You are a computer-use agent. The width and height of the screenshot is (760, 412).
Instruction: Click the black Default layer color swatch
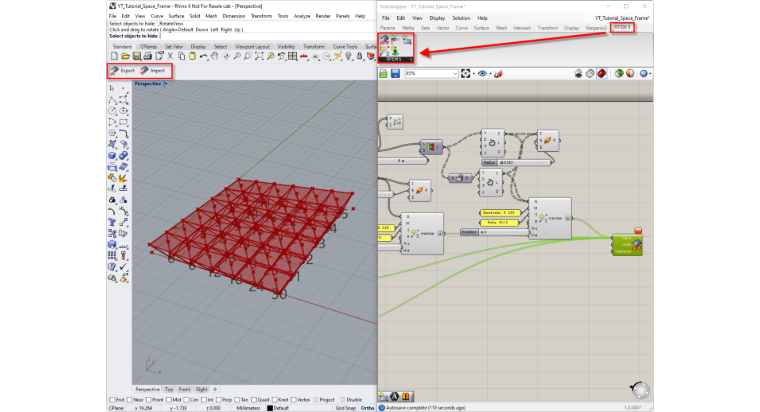coord(270,408)
